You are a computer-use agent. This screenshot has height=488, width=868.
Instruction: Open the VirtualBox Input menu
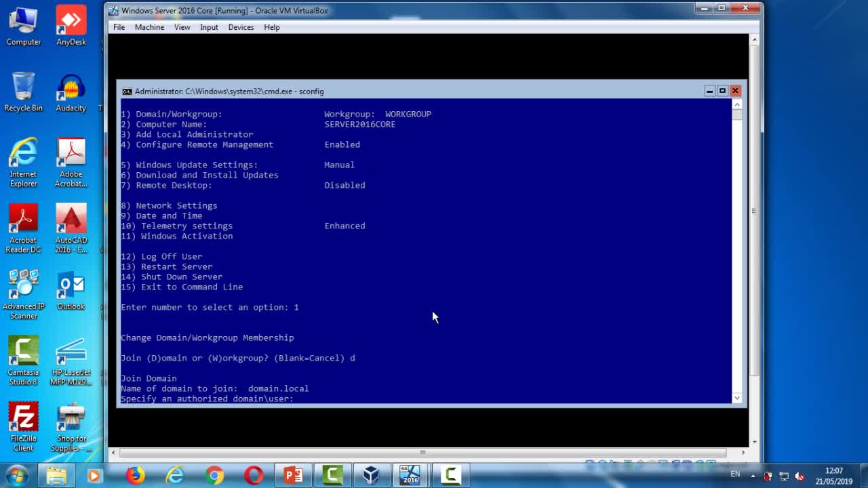[209, 27]
